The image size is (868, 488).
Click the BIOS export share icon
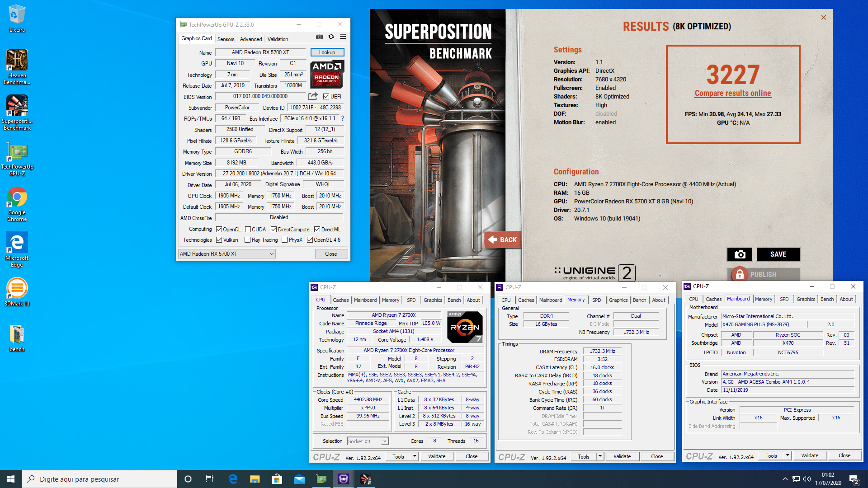pyautogui.click(x=313, y=96)
